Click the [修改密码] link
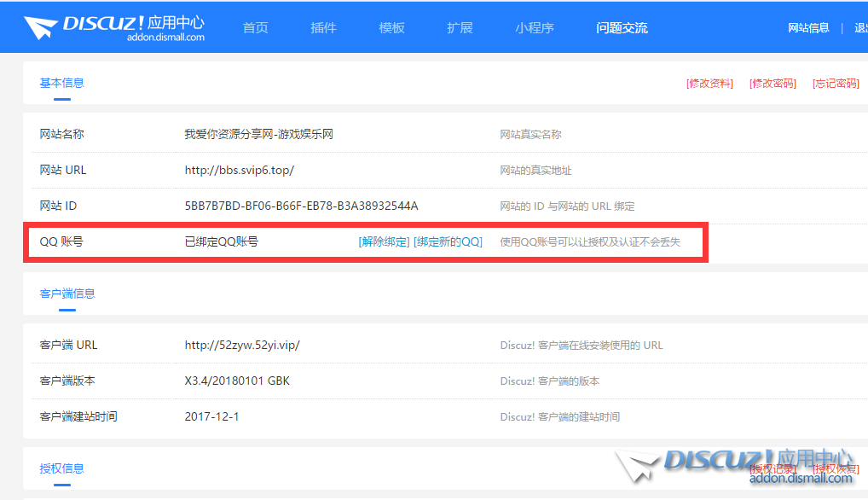This screenshot has width=868, height=500. tap(773, 83)
